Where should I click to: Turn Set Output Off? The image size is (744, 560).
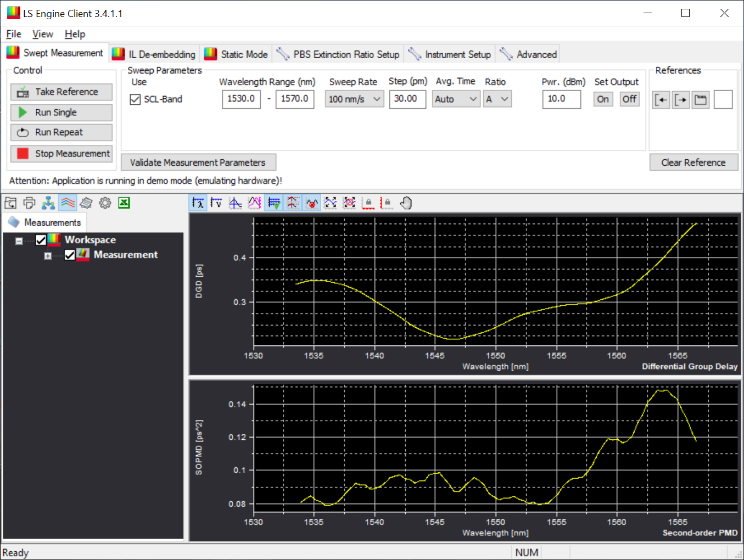coord(629,99)
